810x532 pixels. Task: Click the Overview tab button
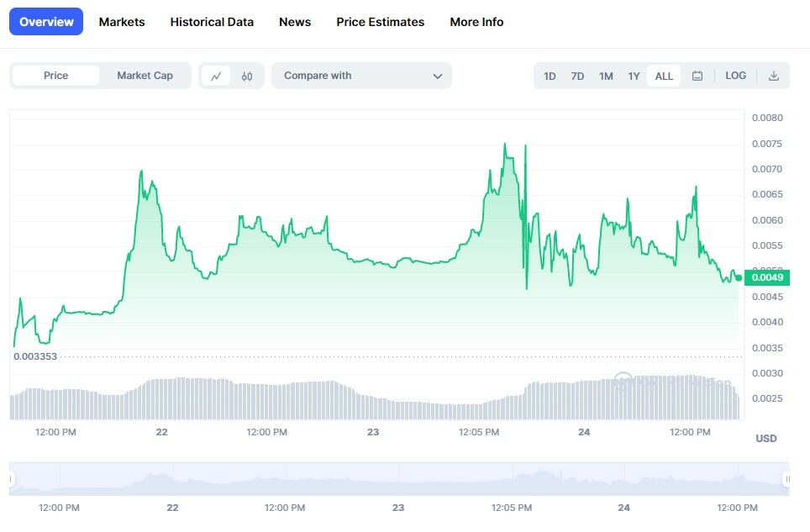(x=45, y=21)
